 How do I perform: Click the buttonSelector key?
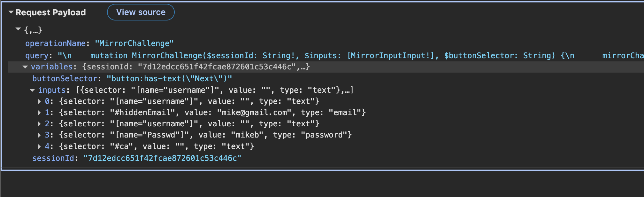point(65,79)
